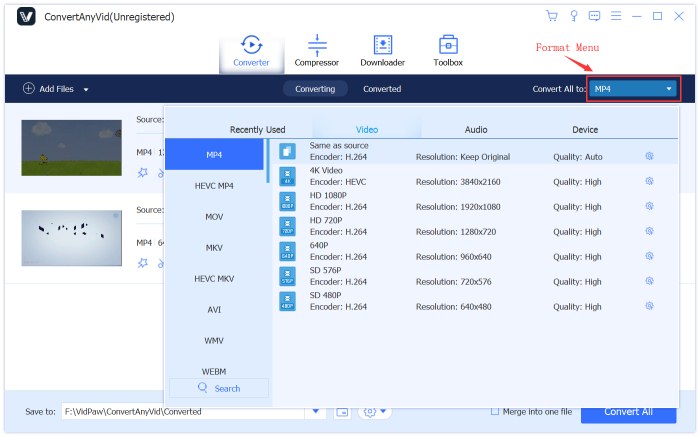
Task: Click the edit effects star icon of first video
Action: pyautogui.click(x=143, y=173)
